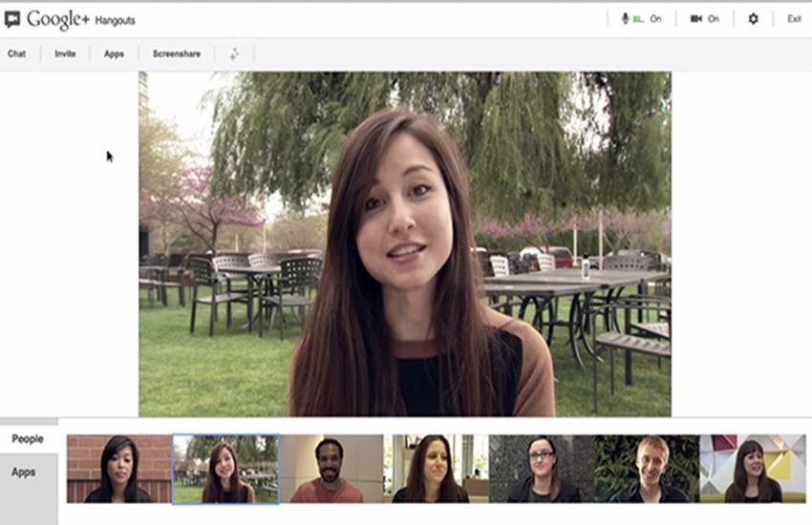Click the main video feed in the center
812x525 pixels.
(x=405, y=243)
